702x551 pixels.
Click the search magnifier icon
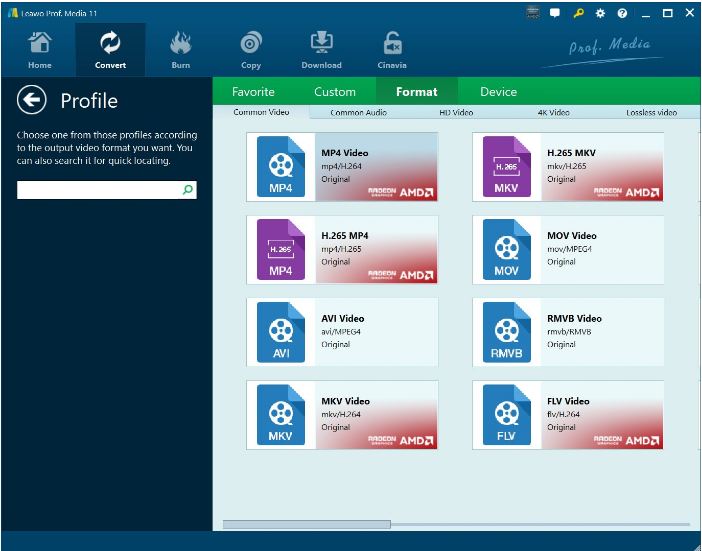[x=188, y=189]
